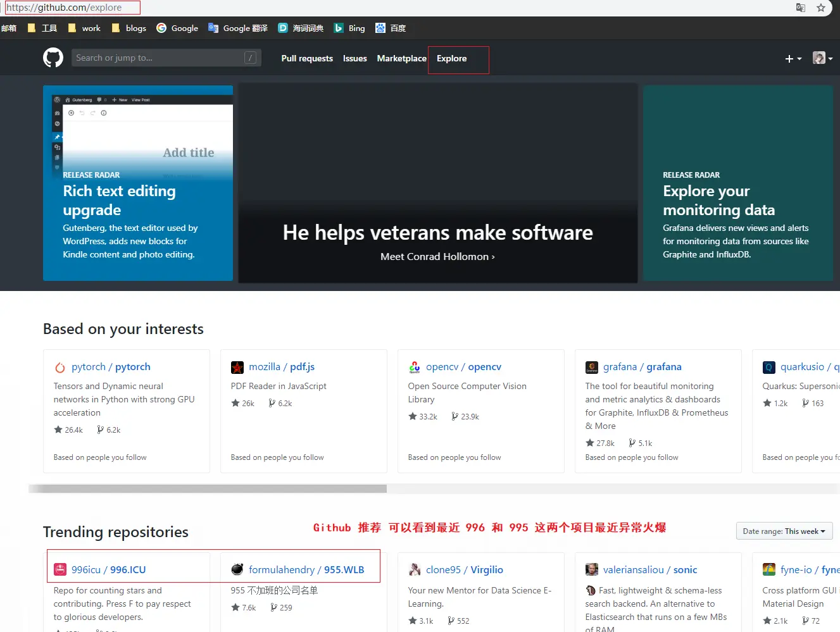The width and height of the screenshot is (840, 632).
Task: Click the pytorch organization avatar icon
Action: click(x=60, y=367)
